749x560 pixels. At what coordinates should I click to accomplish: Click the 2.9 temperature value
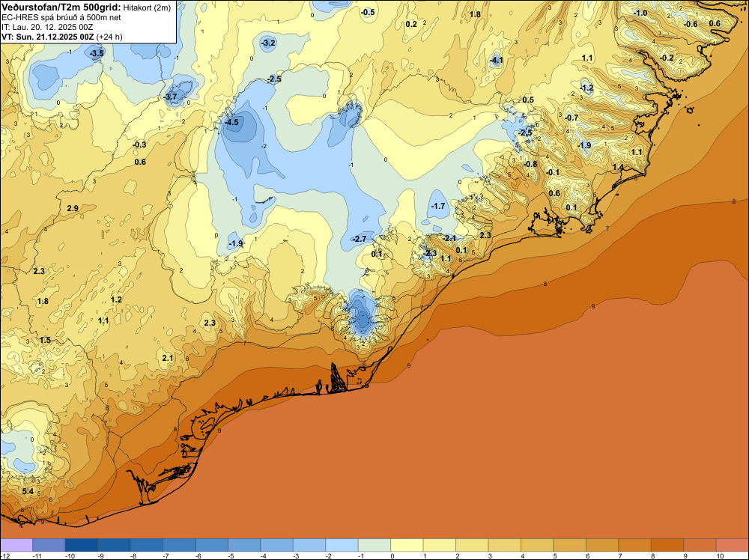coord(73,208)
